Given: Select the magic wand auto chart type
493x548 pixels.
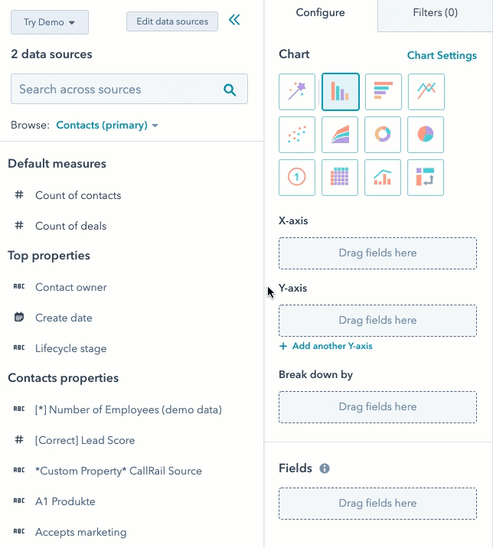Looking at the screenshot, I should [x=297, y=92].
